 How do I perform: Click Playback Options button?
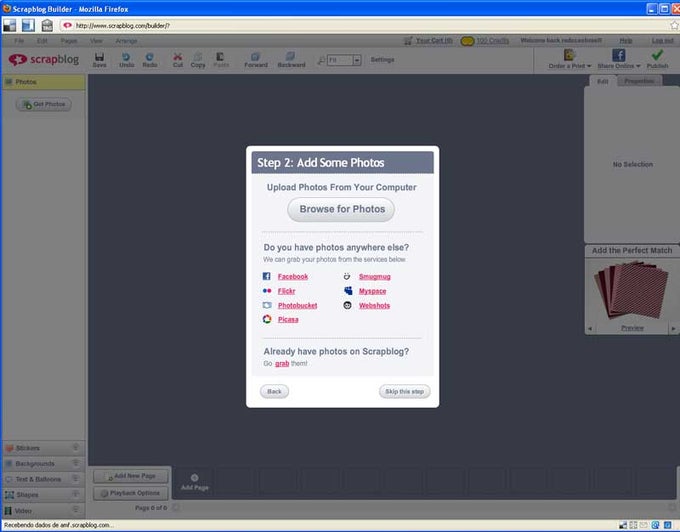click(131, 493)
